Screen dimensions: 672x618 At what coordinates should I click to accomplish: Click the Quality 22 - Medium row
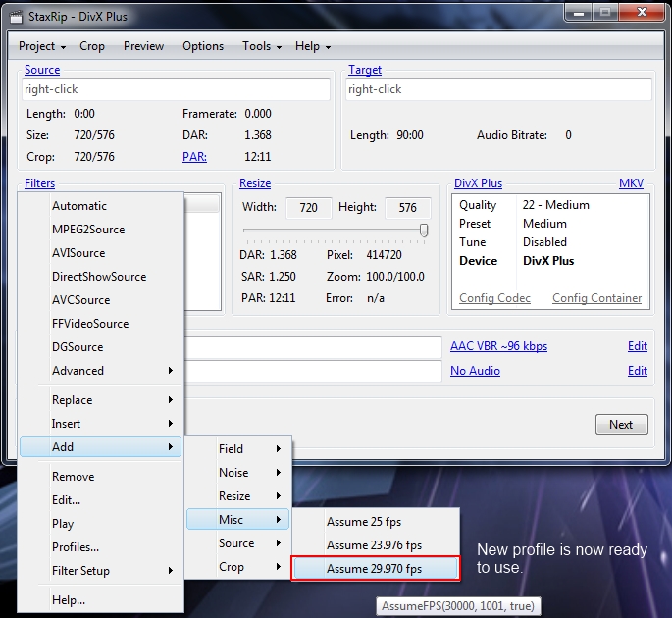point(550,205)
